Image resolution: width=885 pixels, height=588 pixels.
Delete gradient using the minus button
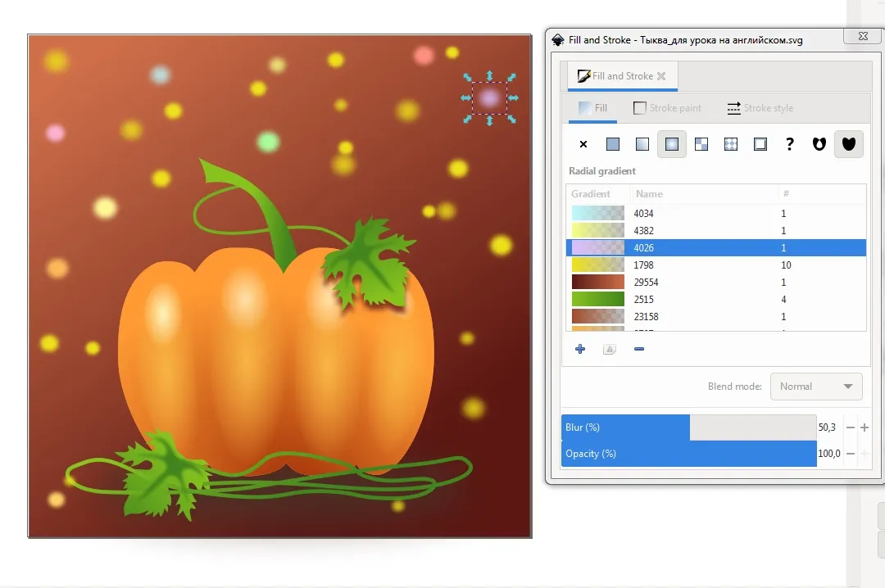pos(639,349)
